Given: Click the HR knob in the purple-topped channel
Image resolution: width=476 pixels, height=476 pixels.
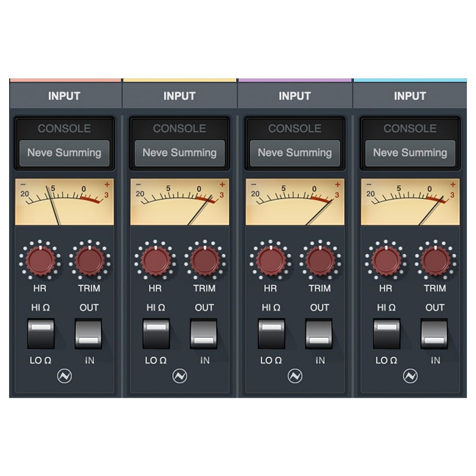Looking at the screenshot, I should click(271, 260).
